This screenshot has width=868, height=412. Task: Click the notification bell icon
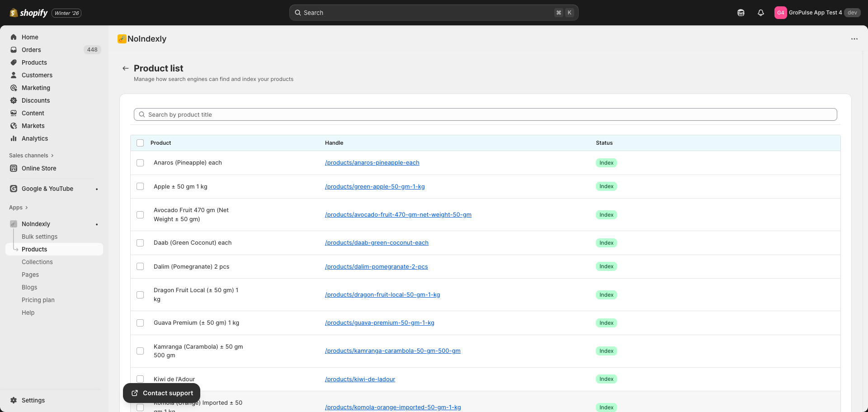pyautogui.click(x=760, y=12)
